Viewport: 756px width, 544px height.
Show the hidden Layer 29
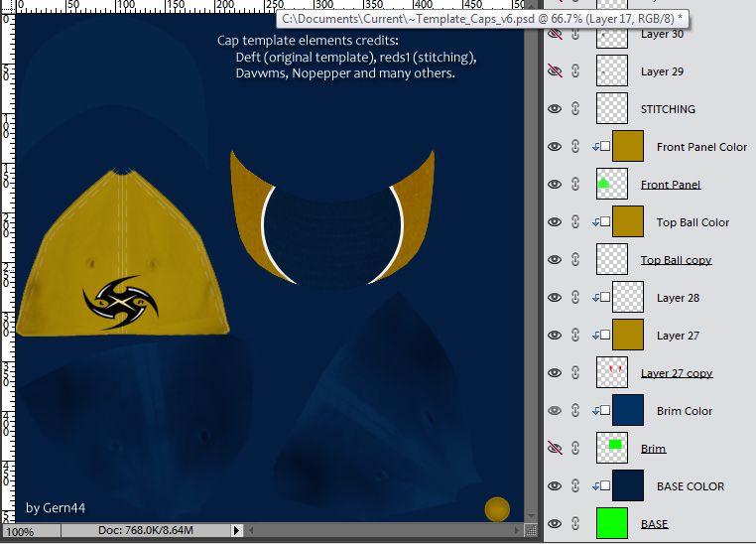pos(555,71)
